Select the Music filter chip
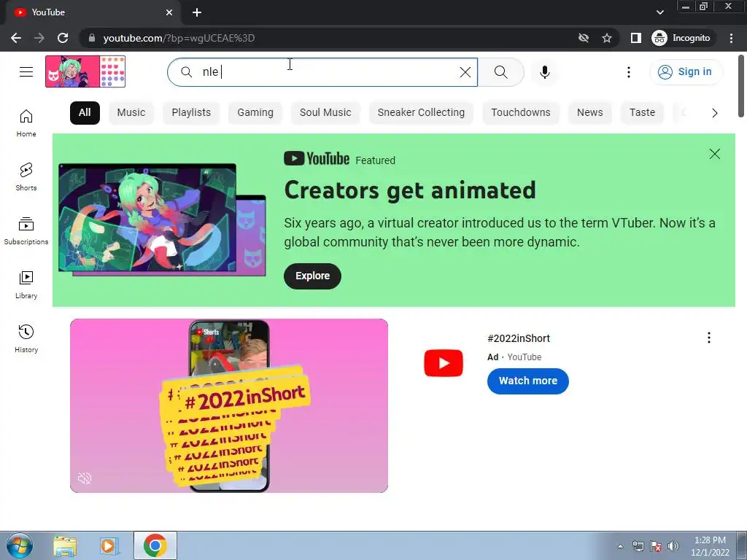The width and height of the screenshot is (747, 560). [131, 113]
